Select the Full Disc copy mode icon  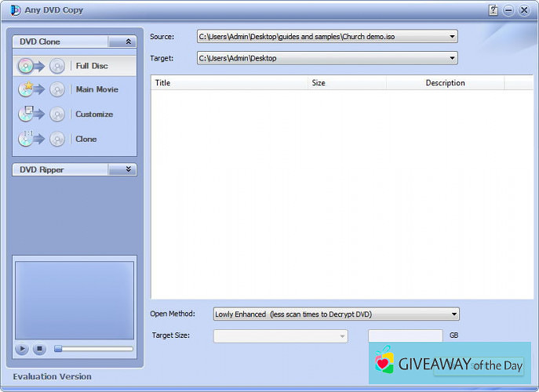point(42,67)
